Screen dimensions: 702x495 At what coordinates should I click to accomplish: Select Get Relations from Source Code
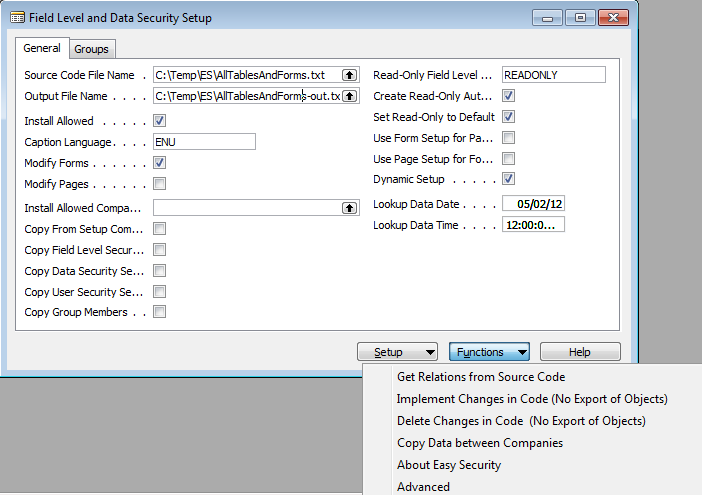click(481, 377)
